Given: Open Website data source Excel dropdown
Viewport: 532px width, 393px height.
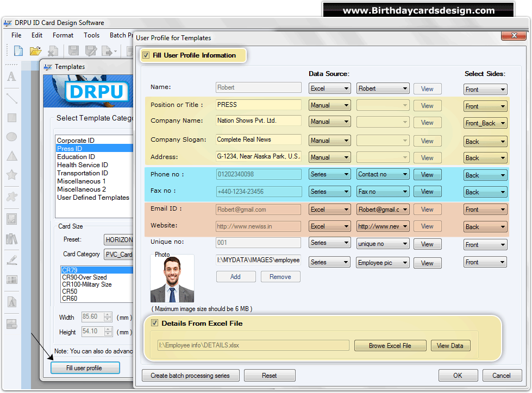Looking at the screenshot, I should (x=329, y=226).
